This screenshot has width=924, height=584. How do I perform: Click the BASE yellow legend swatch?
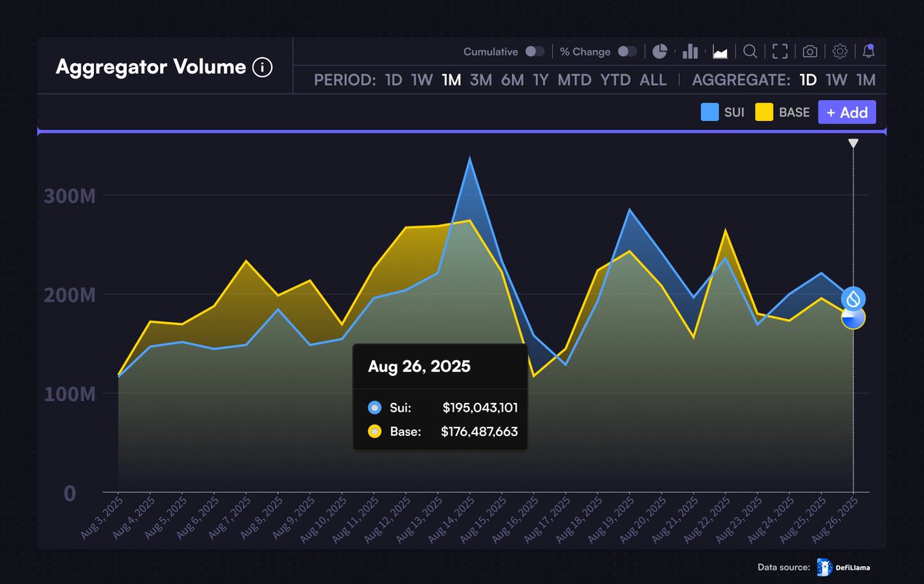coord(764,112)
